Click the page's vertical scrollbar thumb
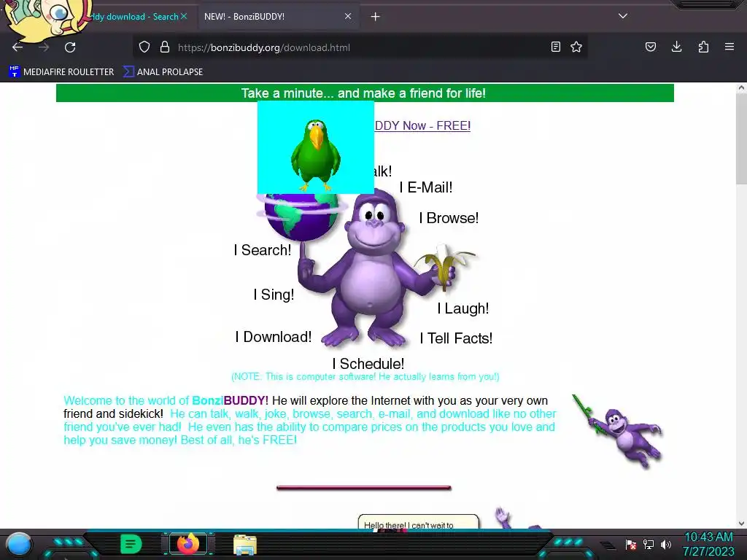Viewport: 747px width, 560px height. pyautogui.click(x=741, y=138)
